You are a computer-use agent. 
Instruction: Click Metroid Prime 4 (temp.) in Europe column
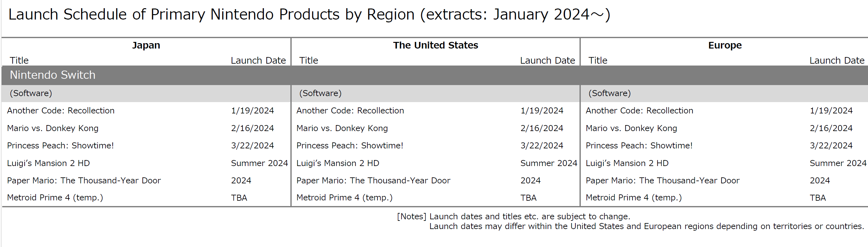tap(633, 198)
